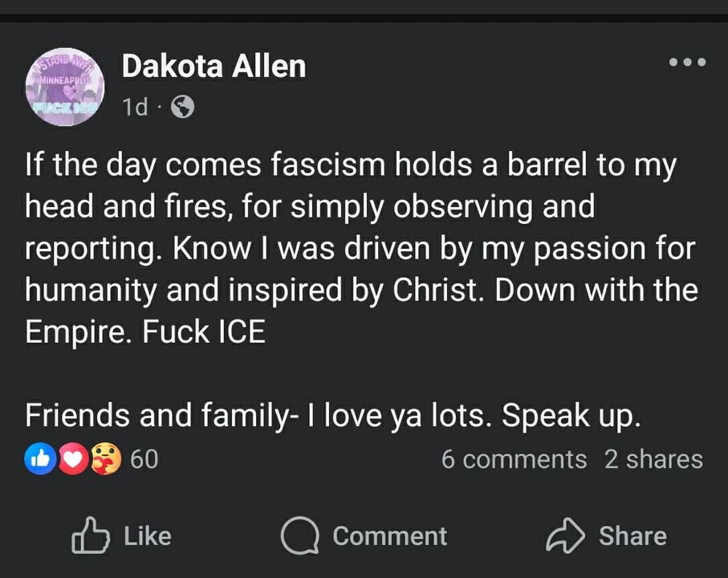Image resolution: width=728 pixels, height=578 pixels.
Task: Click the Like text label
Action: (x=148, y=535)
